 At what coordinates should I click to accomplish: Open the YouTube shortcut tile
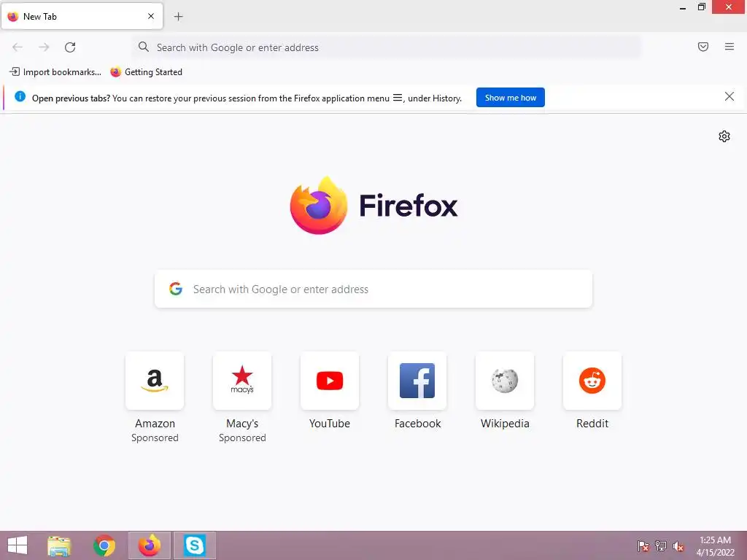click(330, 381)
